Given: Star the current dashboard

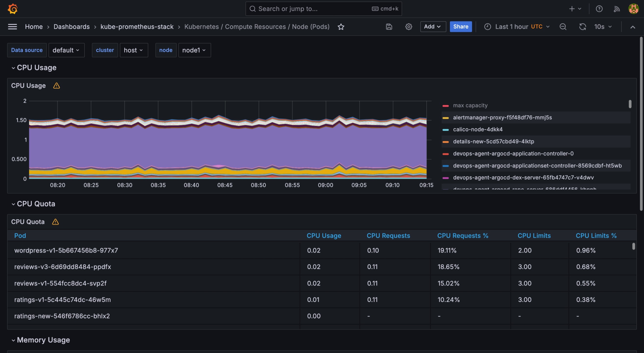Looking at the screenshot, I should [x=341, y=27].
